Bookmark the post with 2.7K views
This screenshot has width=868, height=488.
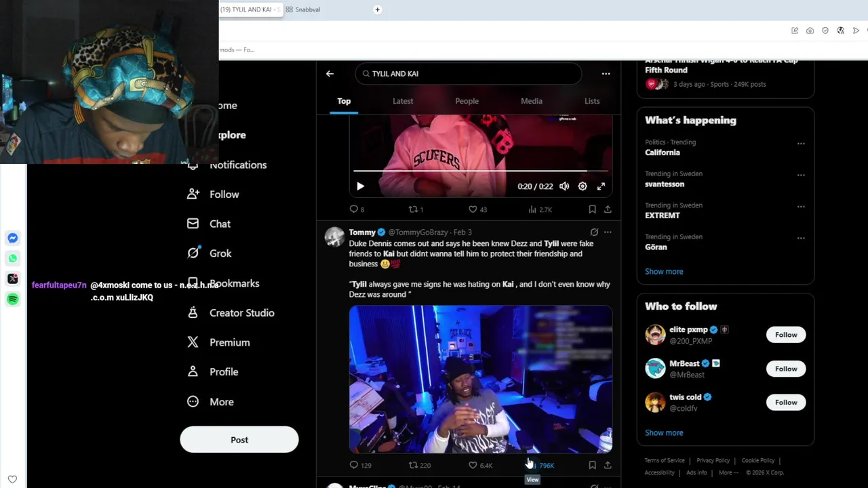click(592, 209)
